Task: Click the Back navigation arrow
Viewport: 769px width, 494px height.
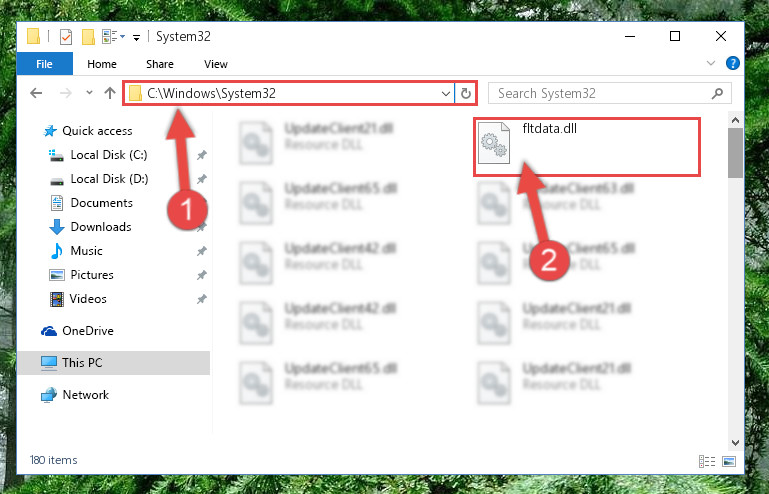Action: pos(36,93)
